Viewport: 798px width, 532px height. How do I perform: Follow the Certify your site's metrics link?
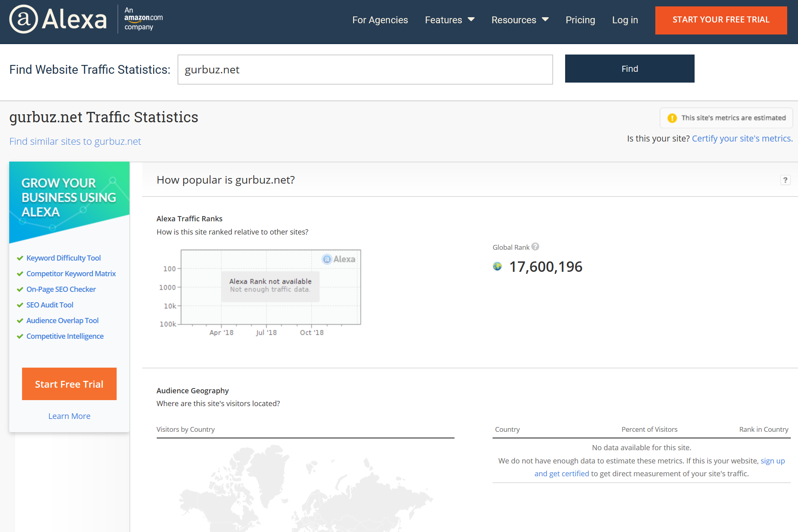(742, 138)
